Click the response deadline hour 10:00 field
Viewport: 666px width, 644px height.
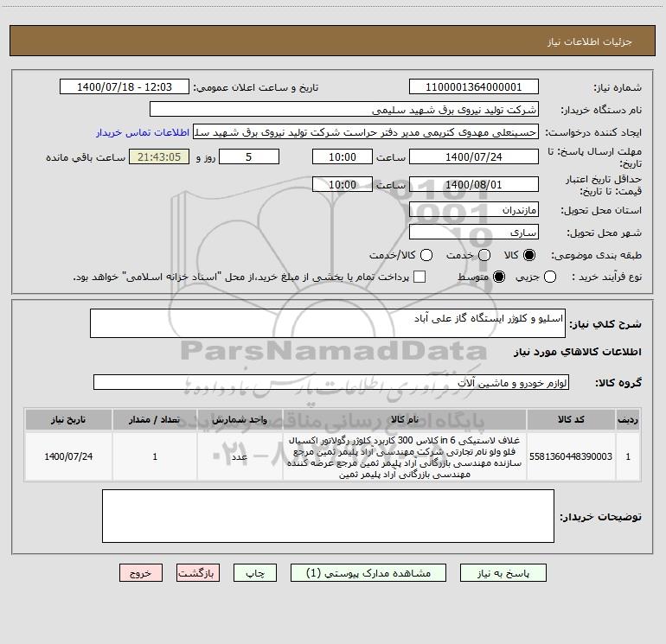[x=343, y=156]
